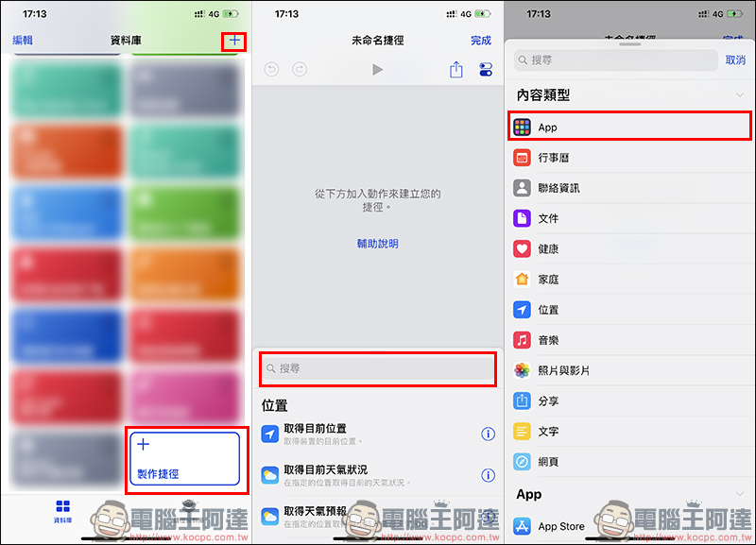Tap weather icon of 取得天氣預報
The image size is (756, 545).
tap(270, 517)
